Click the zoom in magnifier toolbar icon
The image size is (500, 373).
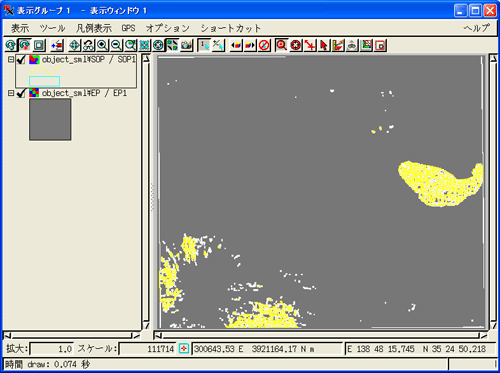(x=102, y=45)
